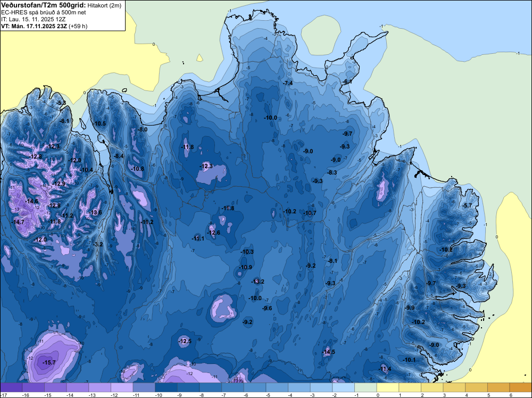
Task: Click the legend scale label 3
Action: pos(444,395)
